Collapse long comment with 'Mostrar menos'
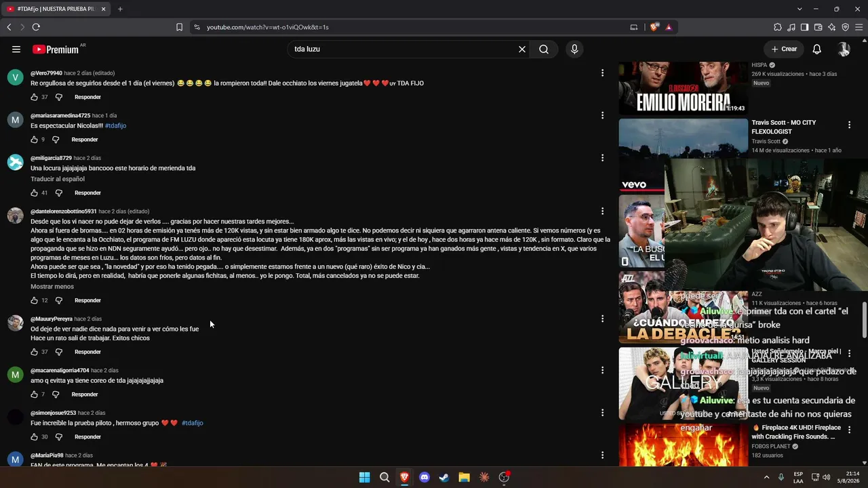This screenshot has width=868, height=488. (x=52, y=287)
